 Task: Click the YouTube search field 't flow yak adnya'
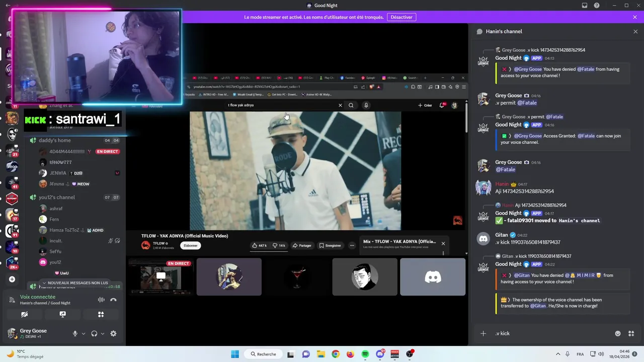point(281,106)
